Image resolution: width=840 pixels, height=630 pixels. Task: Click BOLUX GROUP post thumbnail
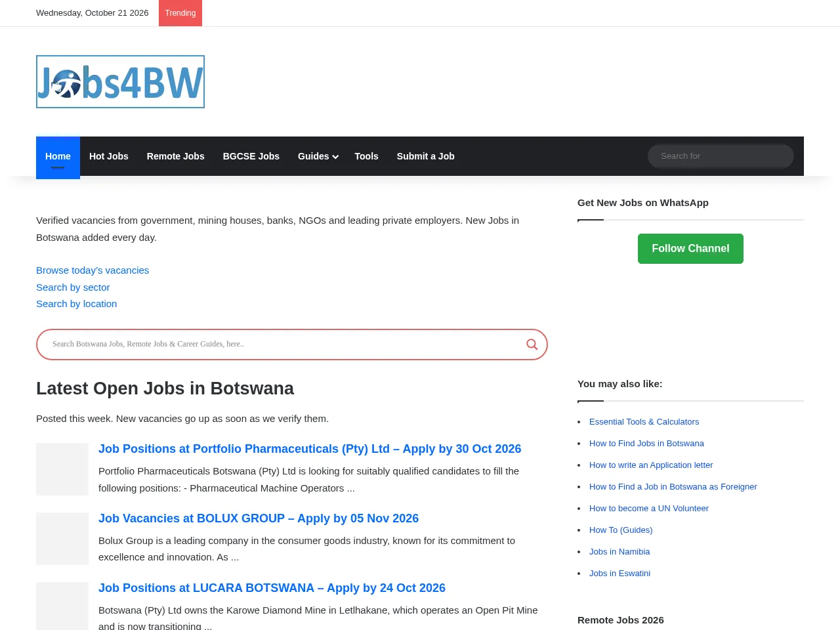62,539
